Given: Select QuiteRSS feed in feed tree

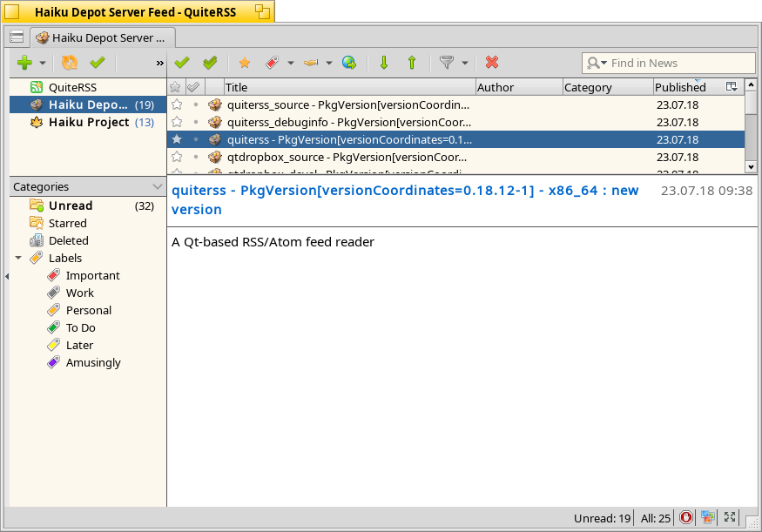Looking at the screenshot, I should (x=87, y=87).
